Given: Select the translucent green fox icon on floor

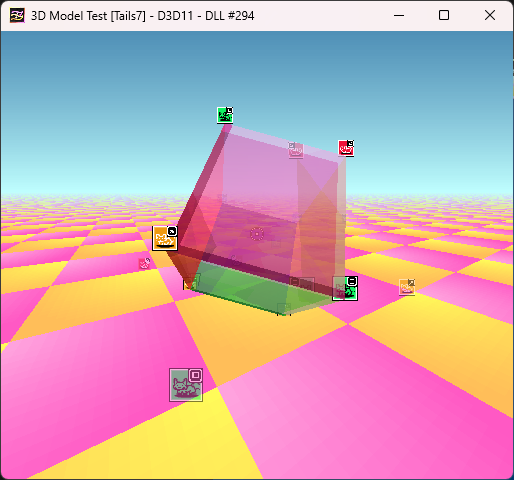Looking at the screenshot, I should 186,385.
